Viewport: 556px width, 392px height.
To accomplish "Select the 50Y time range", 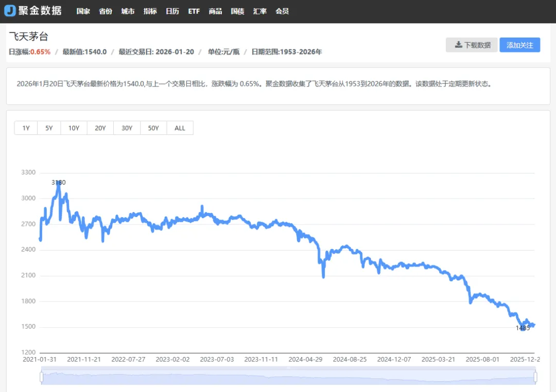I will [x=153, y=128].
